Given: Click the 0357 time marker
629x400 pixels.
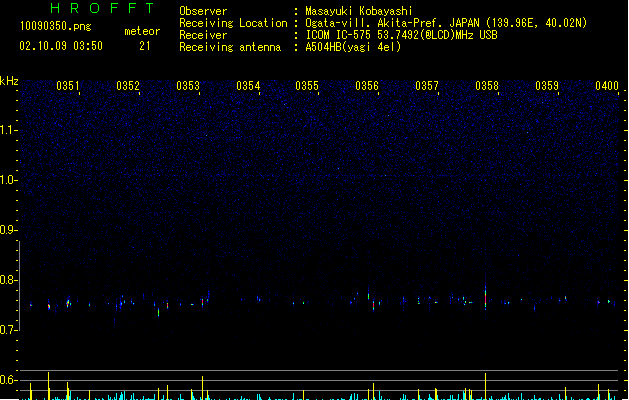Looking at the screenshot, I should tap(427, 86).
